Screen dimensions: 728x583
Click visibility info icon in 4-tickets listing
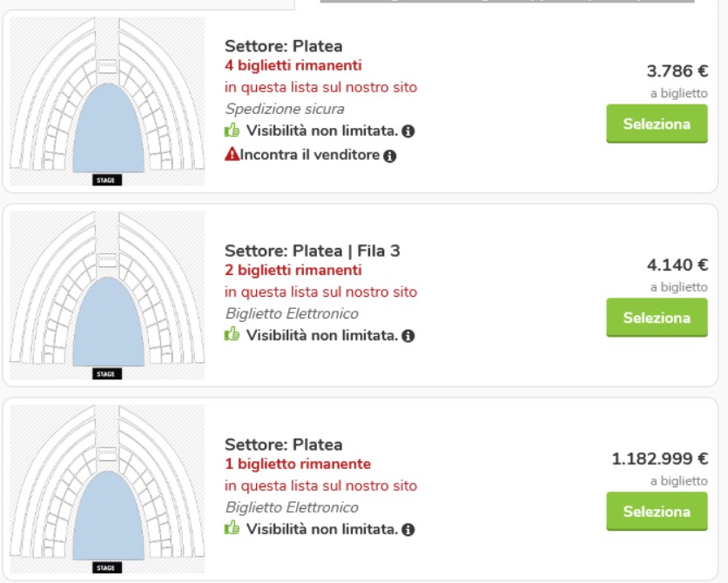408,131
